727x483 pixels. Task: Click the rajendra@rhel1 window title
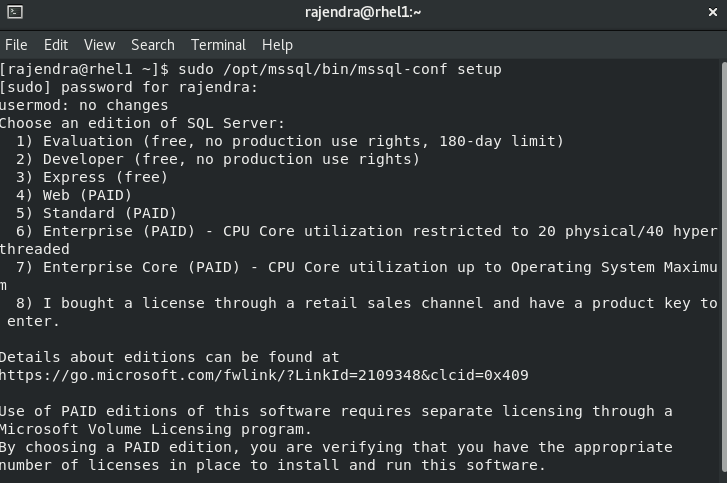tap(363, 13)
